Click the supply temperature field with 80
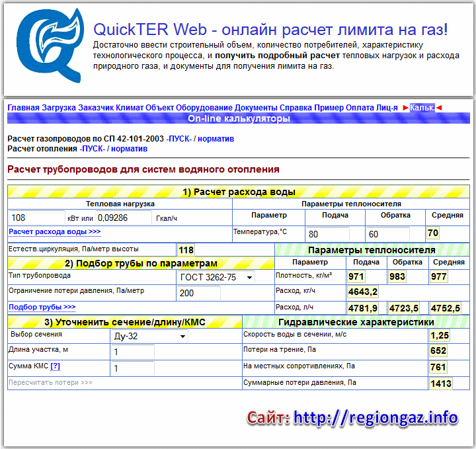This screenshot has height=449, width=476. (327, 234)
